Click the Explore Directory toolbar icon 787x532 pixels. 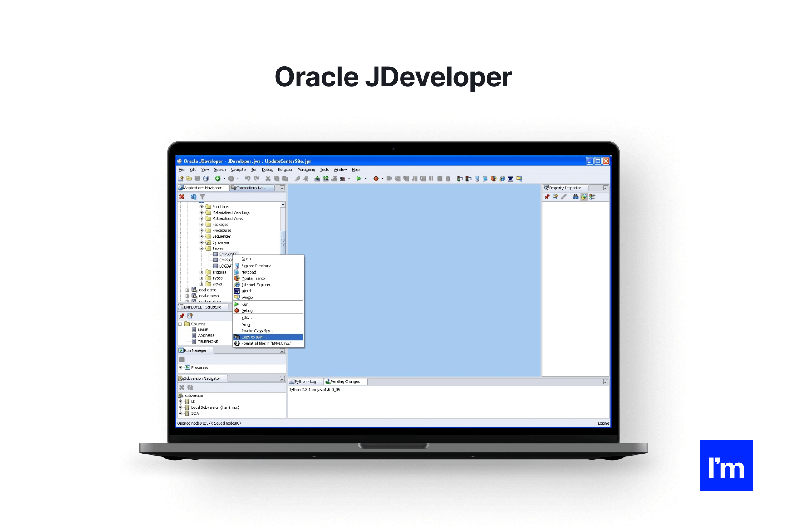pos(477,179)
